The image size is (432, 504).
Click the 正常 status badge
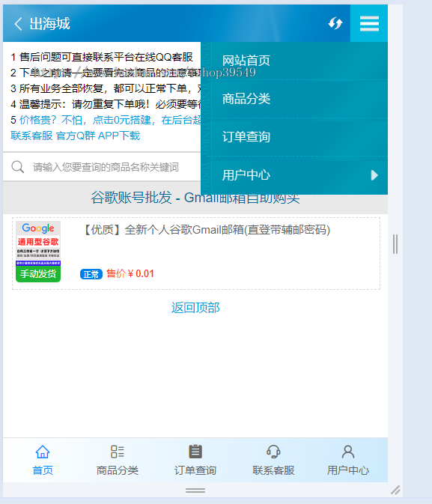pyautogui.click(x=91, y=274)
